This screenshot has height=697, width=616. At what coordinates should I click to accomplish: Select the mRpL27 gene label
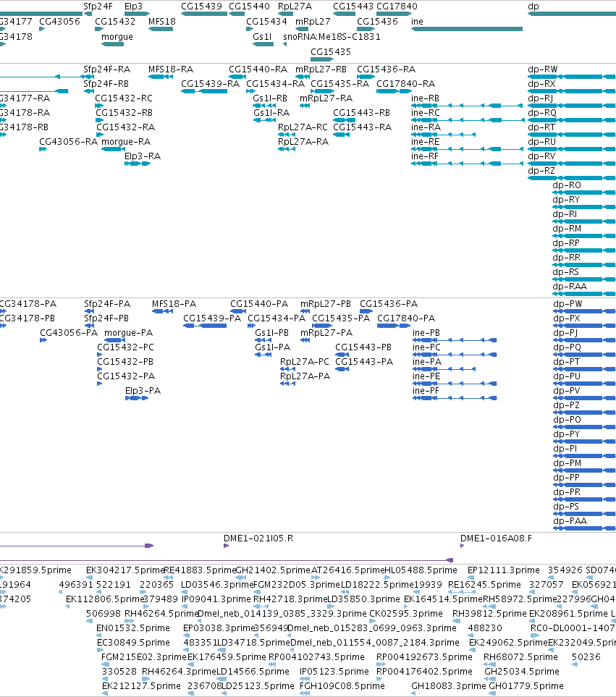313,22
